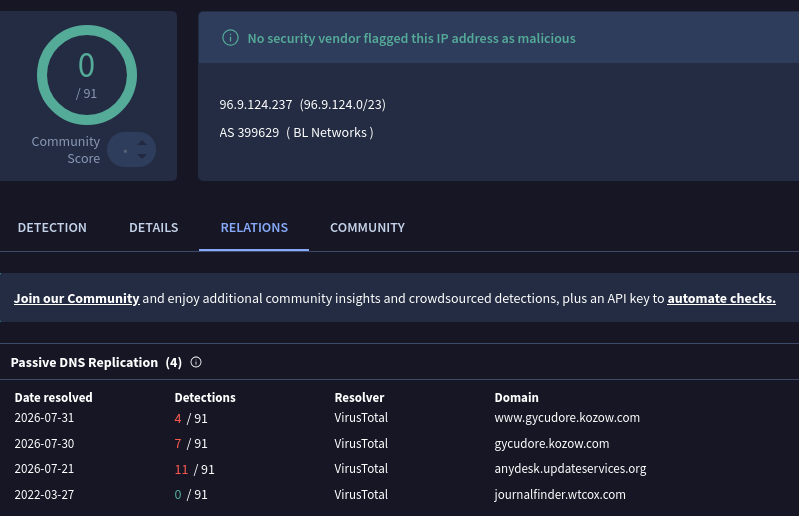Downvote the community score with the down arrow
The image size is (799, 516).
(x=142, y=156)
